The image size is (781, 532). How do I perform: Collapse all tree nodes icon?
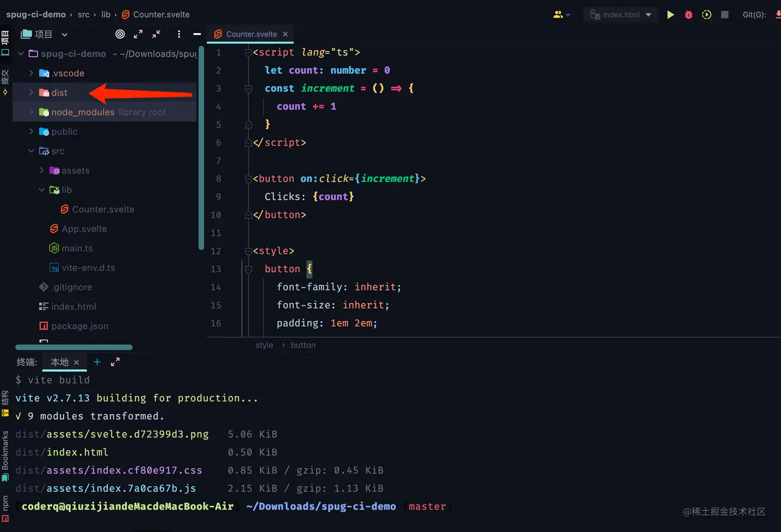[157, 34]
